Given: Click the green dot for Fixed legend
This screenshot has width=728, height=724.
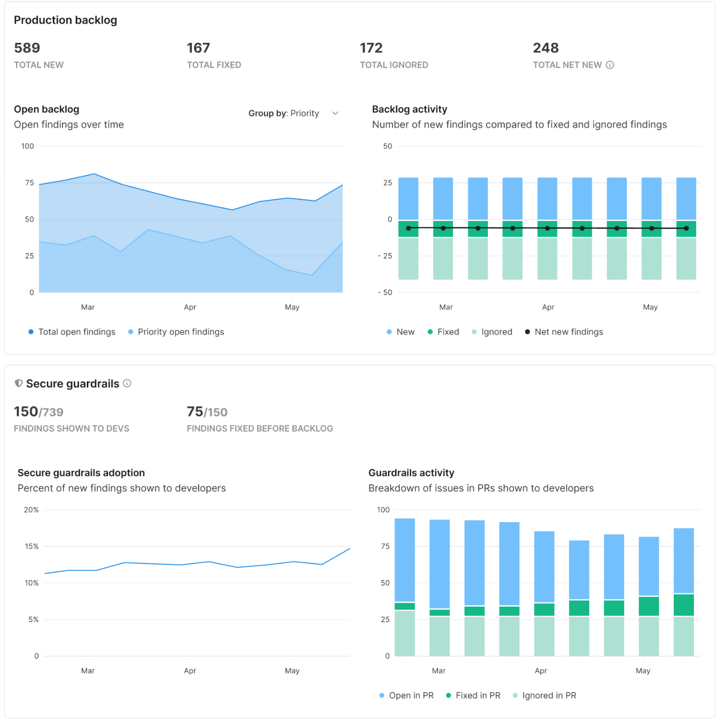Looking at the screenshot, I should 430,332.
